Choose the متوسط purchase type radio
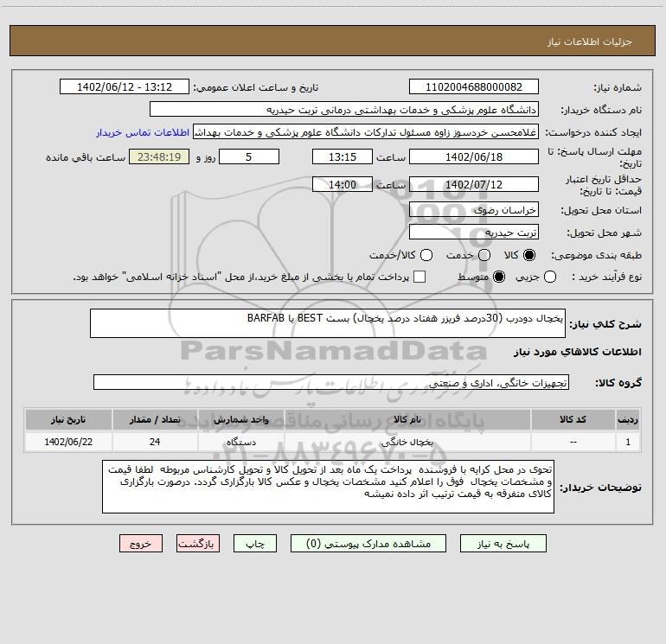 click(x=499, y=277)
